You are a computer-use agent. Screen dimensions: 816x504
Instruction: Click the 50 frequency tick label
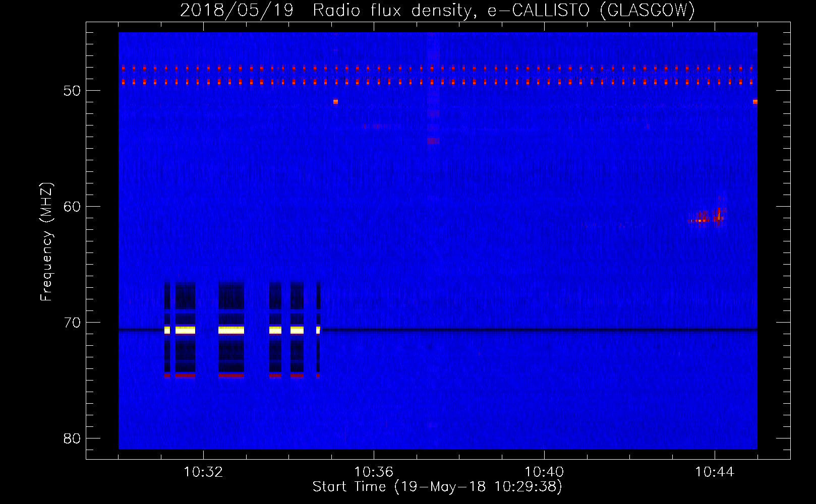click(72, 91)
